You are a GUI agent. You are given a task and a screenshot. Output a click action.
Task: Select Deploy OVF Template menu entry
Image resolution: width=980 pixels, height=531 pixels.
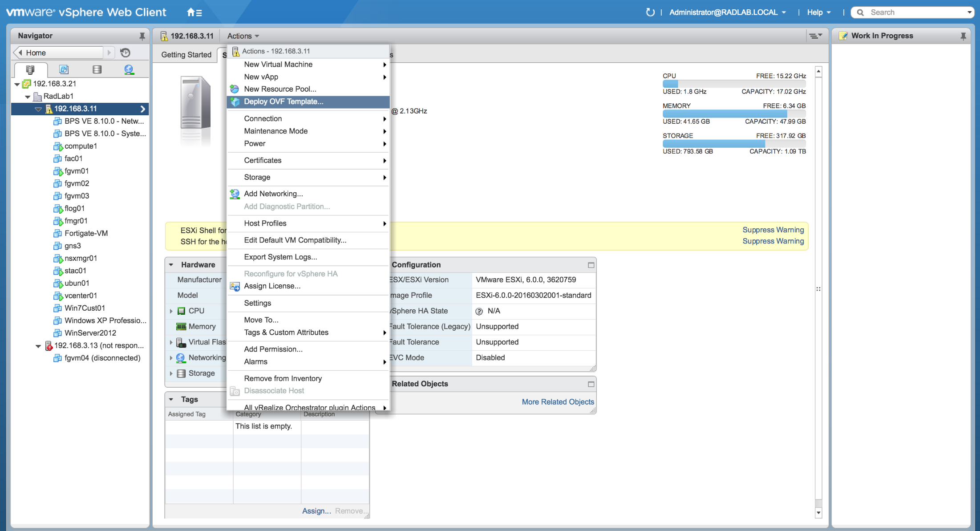(283, 101)
